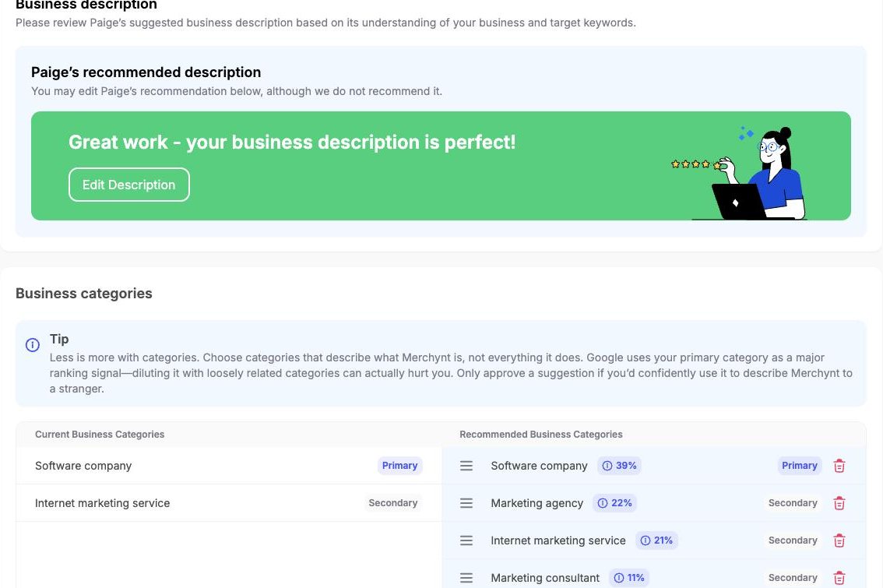The height and width of the screenshot is (588, 883).
Task: Click the 'Paige's recommended description' heading
Action: click(x=146, y=72)
